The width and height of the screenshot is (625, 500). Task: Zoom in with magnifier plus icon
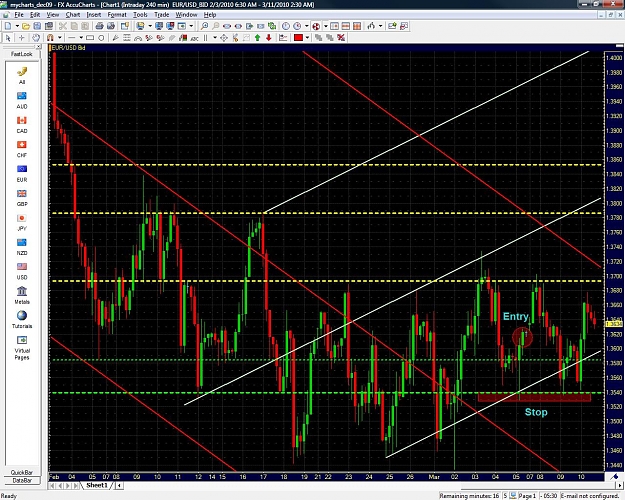pos(204,26)
